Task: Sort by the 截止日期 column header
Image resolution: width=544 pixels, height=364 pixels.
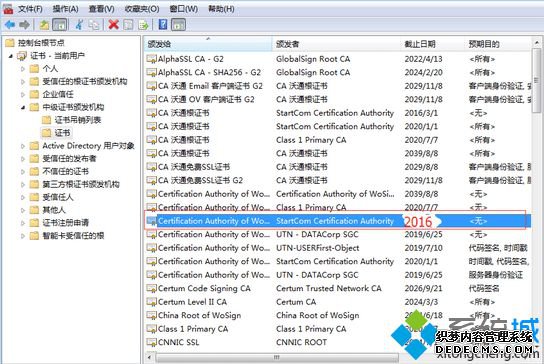Action: (420, 44)
